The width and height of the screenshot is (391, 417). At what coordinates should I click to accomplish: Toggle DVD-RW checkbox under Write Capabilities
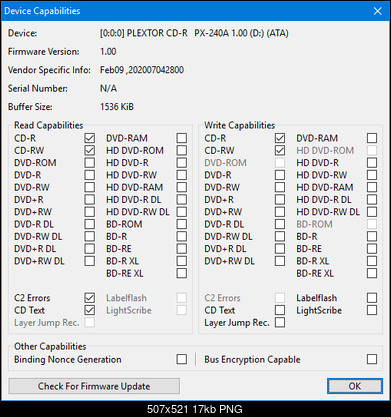280,187
